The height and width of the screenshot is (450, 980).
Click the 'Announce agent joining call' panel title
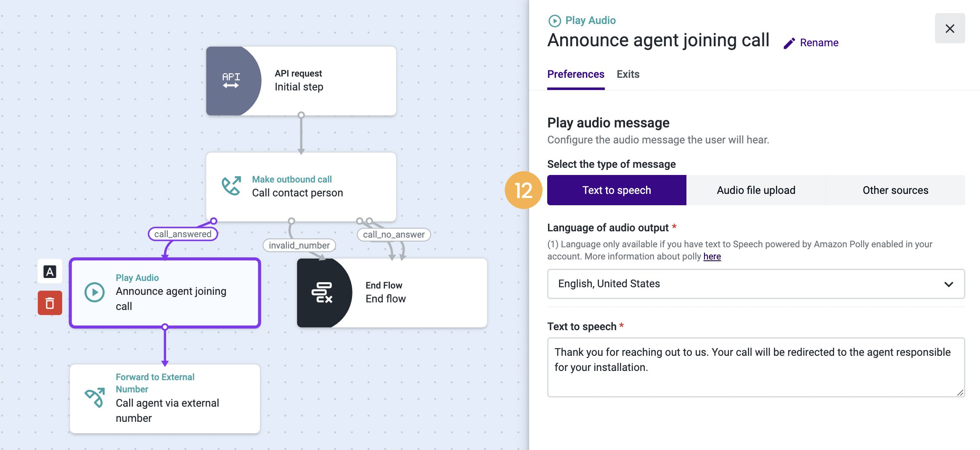pos(658,40)
